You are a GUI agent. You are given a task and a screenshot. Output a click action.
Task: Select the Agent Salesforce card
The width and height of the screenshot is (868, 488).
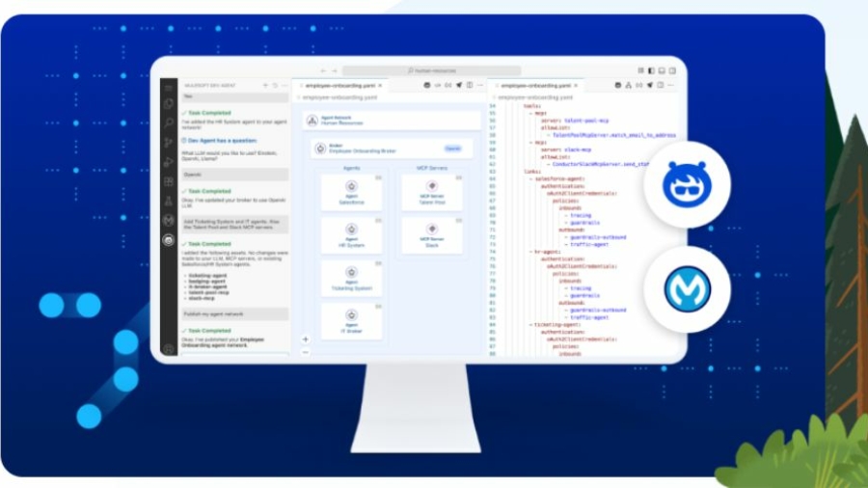(x=351, y=193)
